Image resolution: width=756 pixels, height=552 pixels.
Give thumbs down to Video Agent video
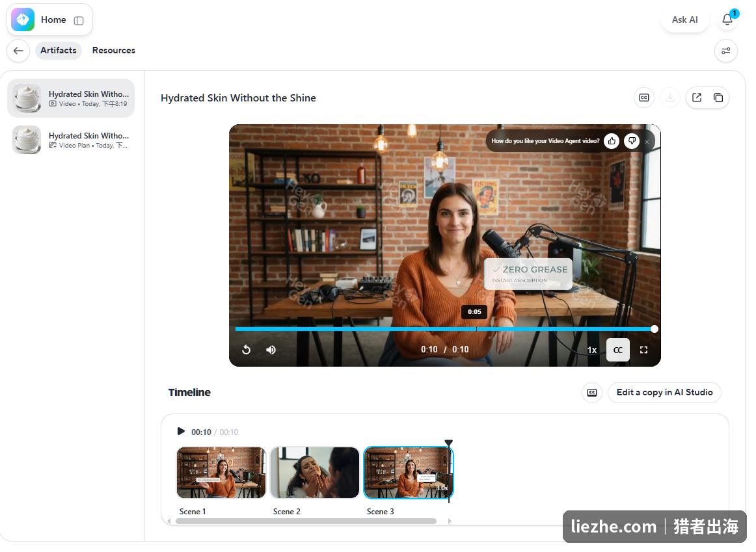coord(632,141)
